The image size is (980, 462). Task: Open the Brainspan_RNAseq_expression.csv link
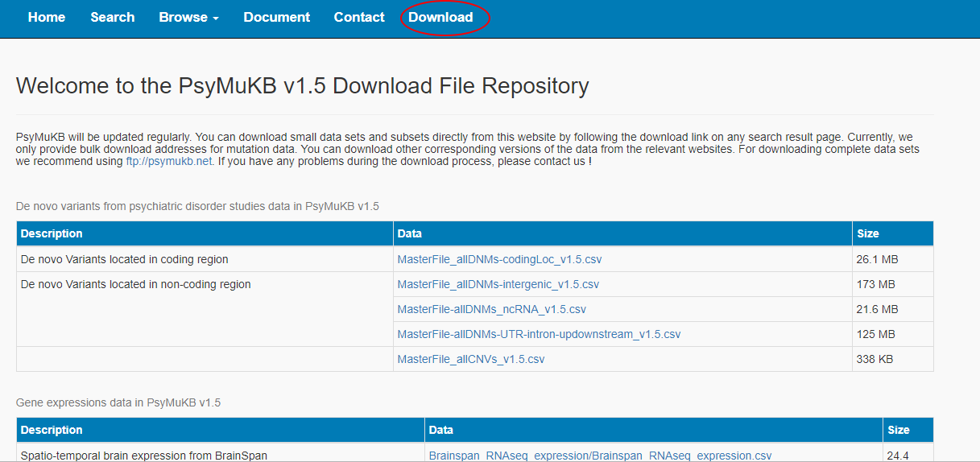600,456
